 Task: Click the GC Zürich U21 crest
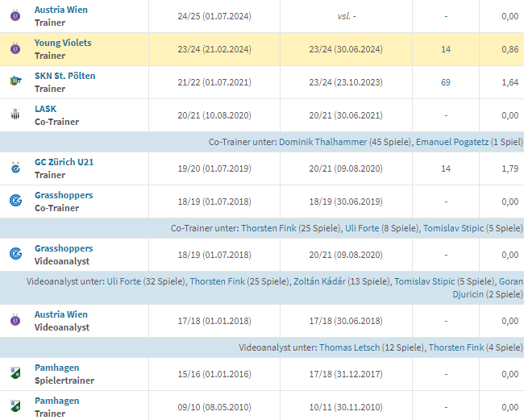pos(14,168)
